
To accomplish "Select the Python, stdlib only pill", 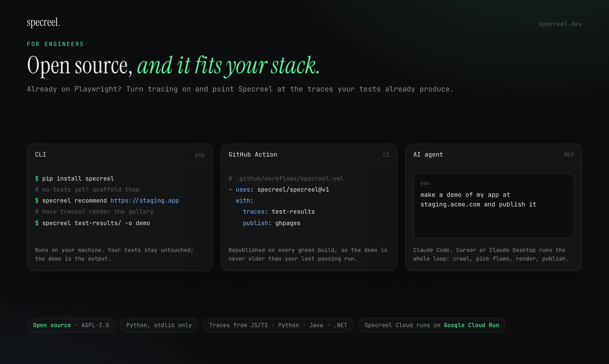I will coord(159,325).
